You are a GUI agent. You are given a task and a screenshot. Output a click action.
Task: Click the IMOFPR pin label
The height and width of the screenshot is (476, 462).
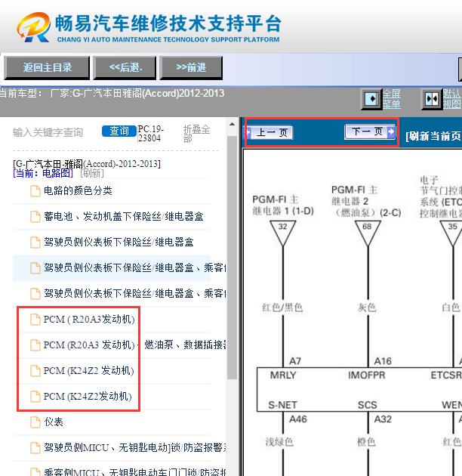(366, 376)
